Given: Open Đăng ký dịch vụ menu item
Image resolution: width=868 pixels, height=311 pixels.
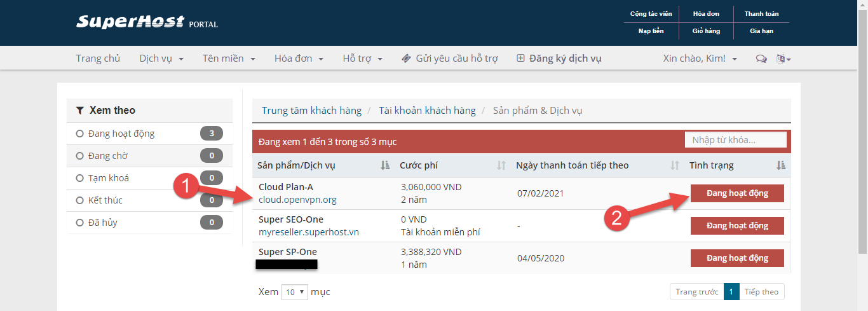Looking at the screenshot, I should (x=559, y=59).
